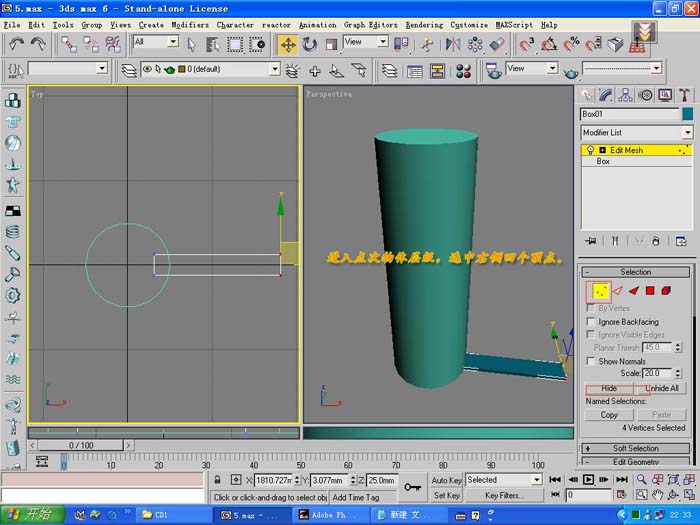Activate the Select and Rotate tool

(x=309, y=45)
